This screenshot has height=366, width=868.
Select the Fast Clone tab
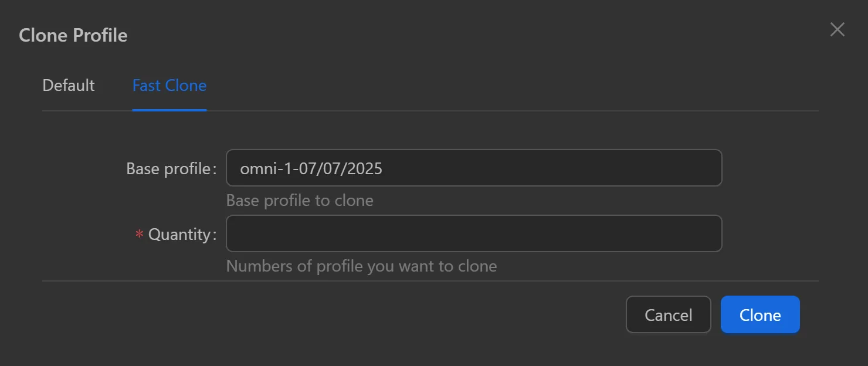pos(169,86)
